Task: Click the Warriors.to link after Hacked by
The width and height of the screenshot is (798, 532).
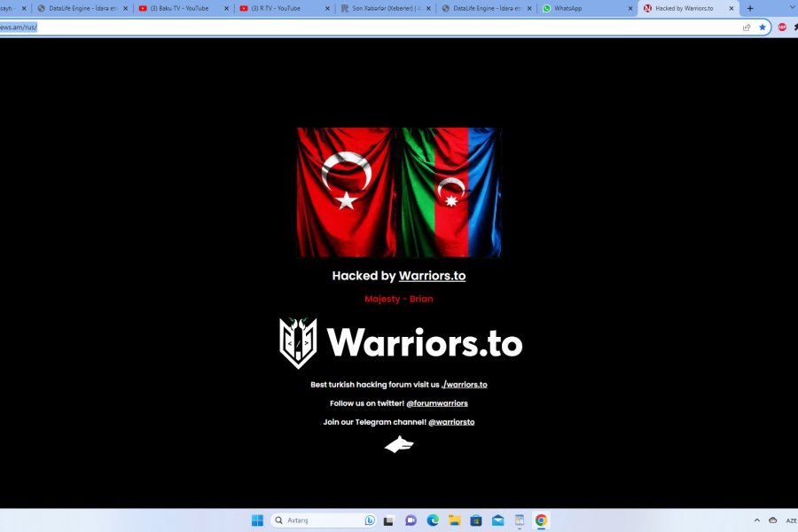Action: pos(432,276)
